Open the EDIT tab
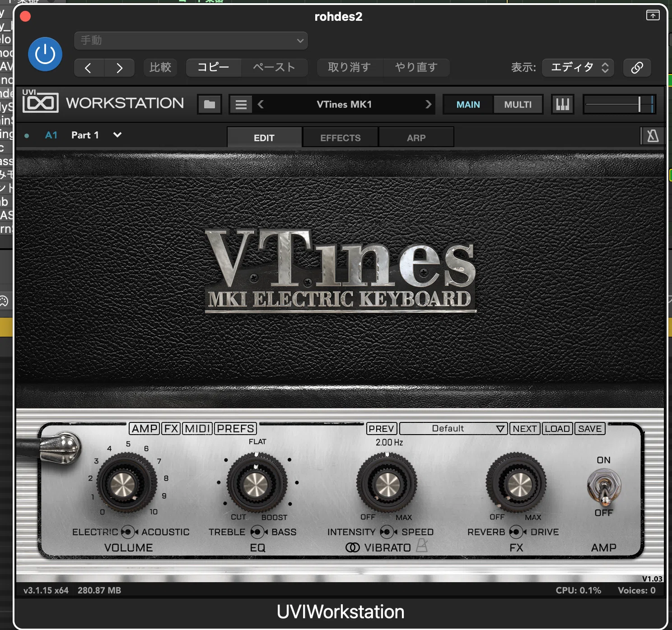The image size is (672, 630). click(264, 137)
